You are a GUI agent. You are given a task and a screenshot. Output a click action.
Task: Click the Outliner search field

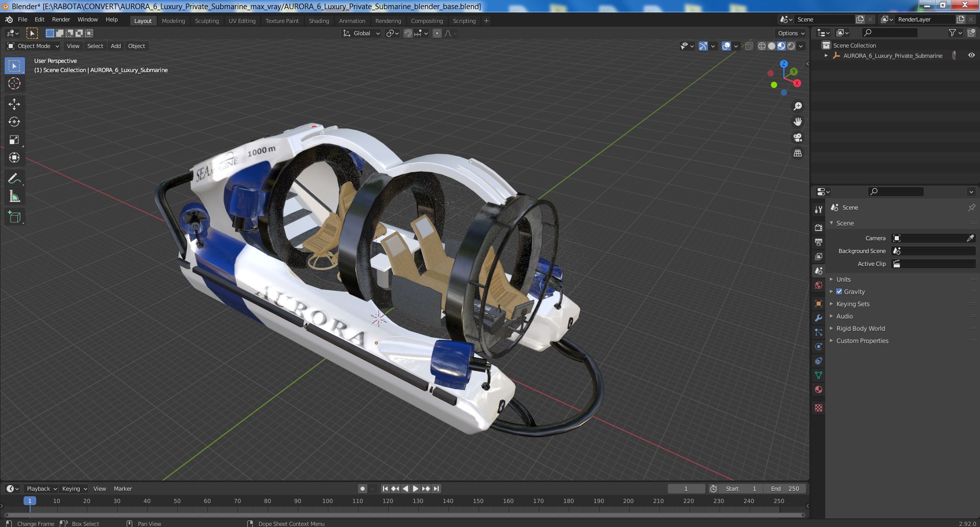[x=890, y=33]
